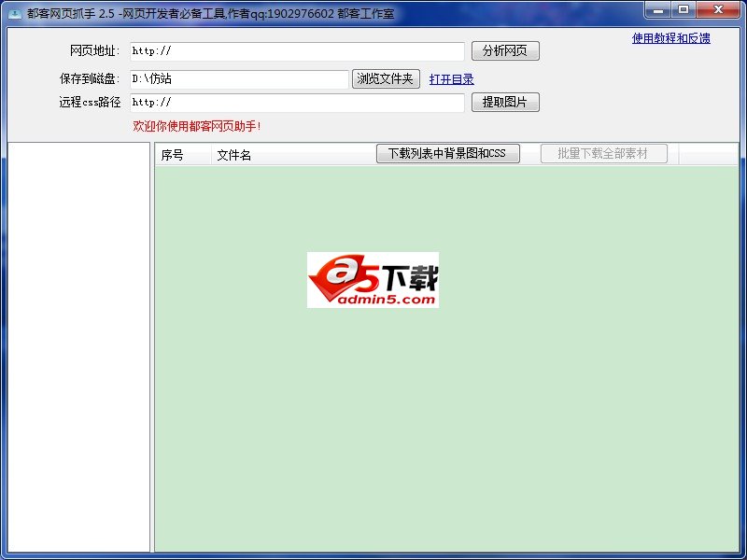
Task: Click the app icon in title bar
Action: coord(15,14)
